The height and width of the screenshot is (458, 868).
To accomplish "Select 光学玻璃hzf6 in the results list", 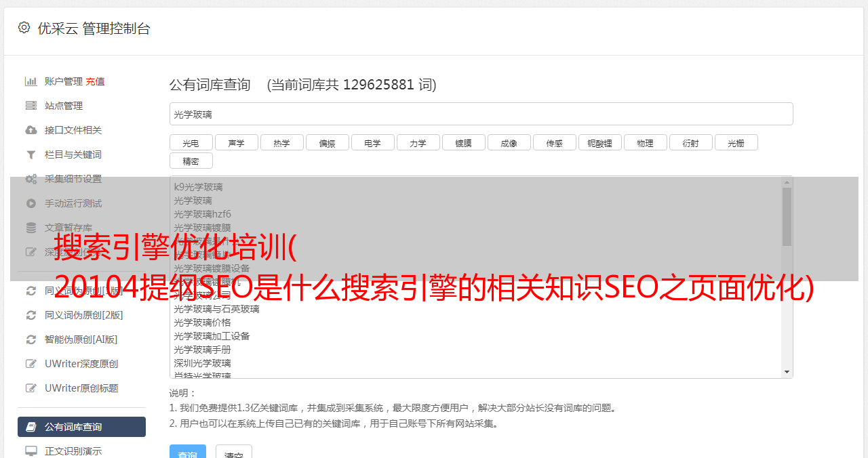I will (202, 214).
